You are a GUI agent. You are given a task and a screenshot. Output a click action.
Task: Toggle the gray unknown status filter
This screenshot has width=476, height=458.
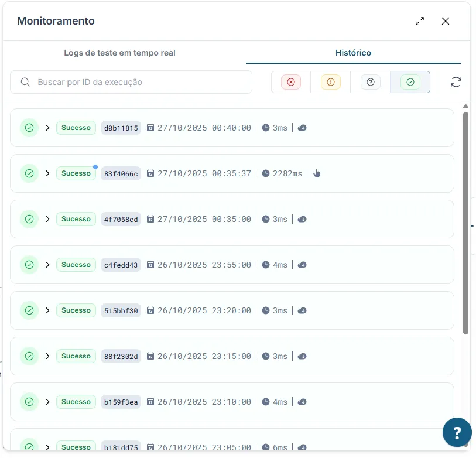coord(371,82)
